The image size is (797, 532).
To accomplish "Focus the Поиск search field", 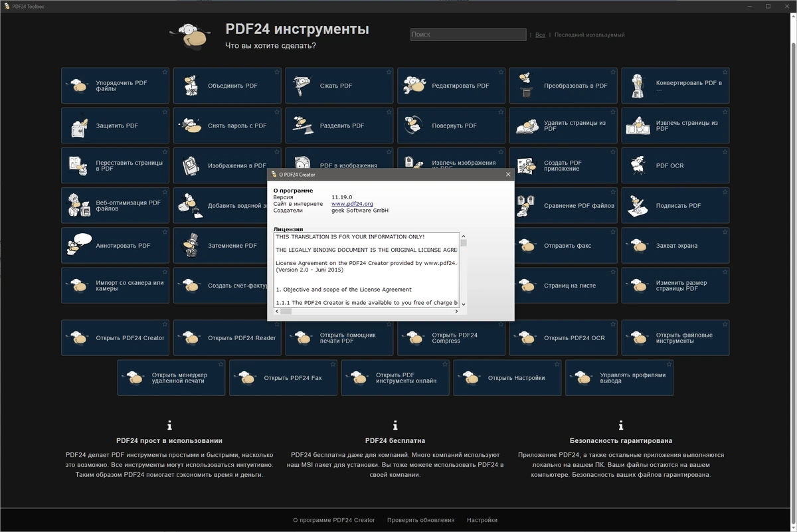I will coord(468,35).
